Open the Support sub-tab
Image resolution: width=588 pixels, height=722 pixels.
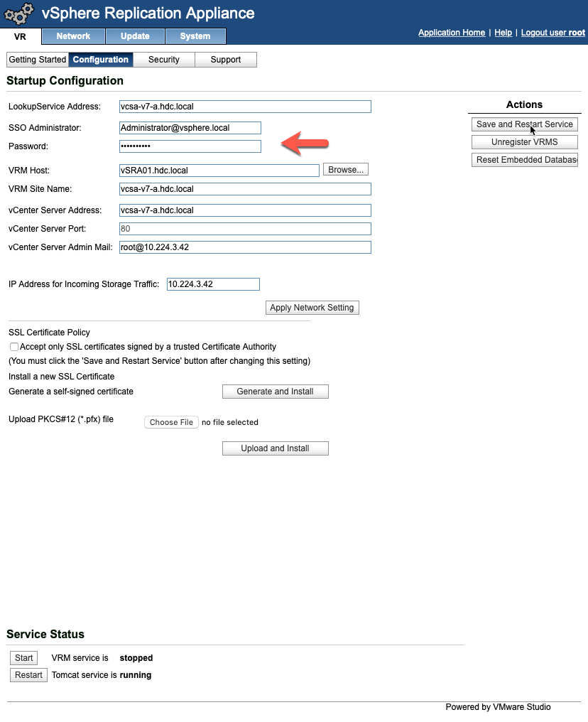click(226, 60)
